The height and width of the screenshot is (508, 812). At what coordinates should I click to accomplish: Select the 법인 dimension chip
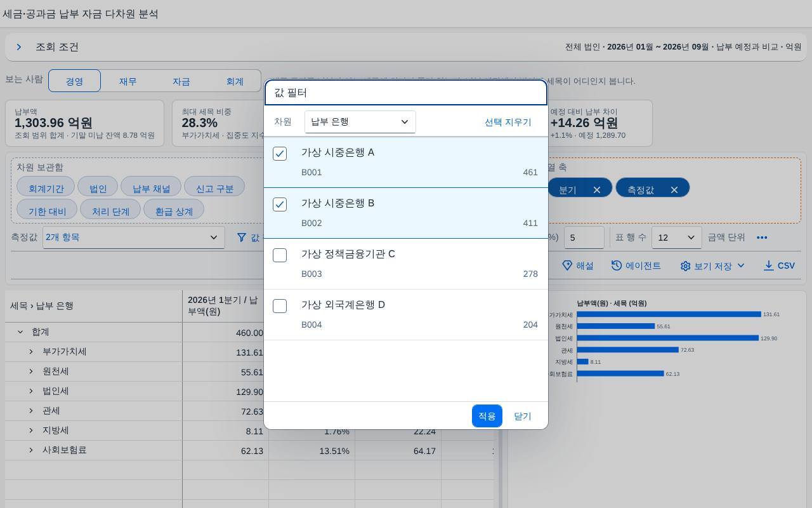click(x=98, y=187)
